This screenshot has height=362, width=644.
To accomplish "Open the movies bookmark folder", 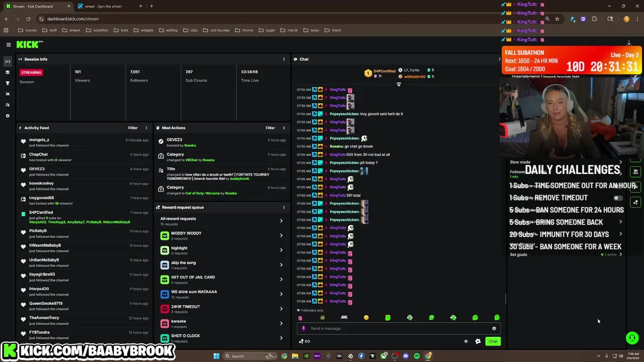I will coord(28,30).
